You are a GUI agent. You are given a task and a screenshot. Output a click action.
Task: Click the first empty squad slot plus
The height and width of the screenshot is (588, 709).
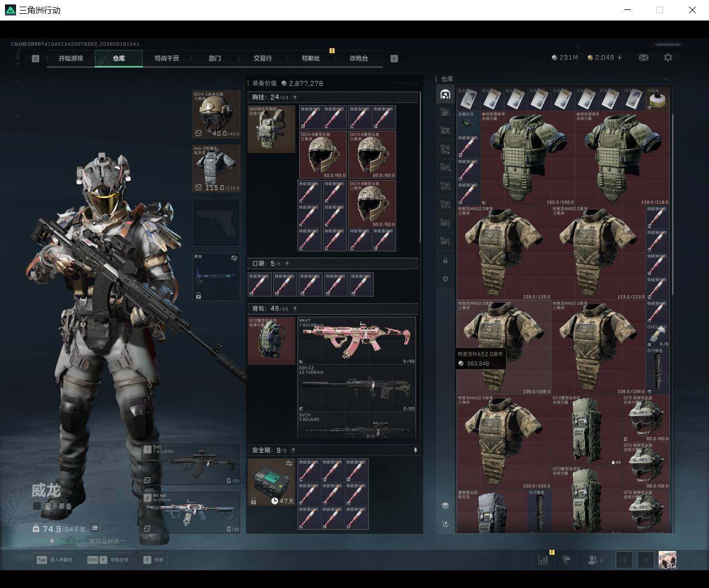[624, 560]
